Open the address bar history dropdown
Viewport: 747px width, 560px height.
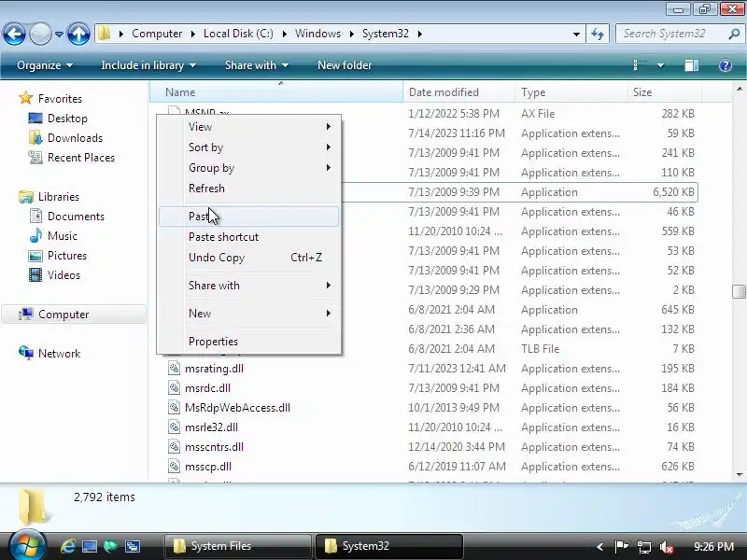(x=576, y=34)
